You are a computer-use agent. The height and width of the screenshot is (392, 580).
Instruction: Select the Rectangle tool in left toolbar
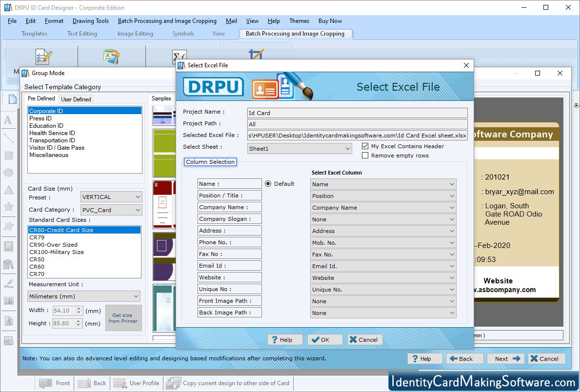[x=8, y=156]
